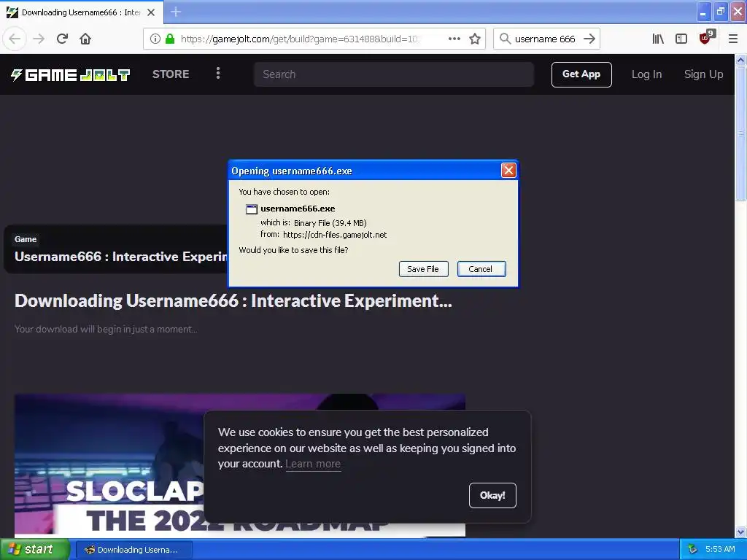The image size is (747, 560).
Task: Open Username666 : Interactive Experiment game title
Action: pyautogui.click(x=121, y=257)
